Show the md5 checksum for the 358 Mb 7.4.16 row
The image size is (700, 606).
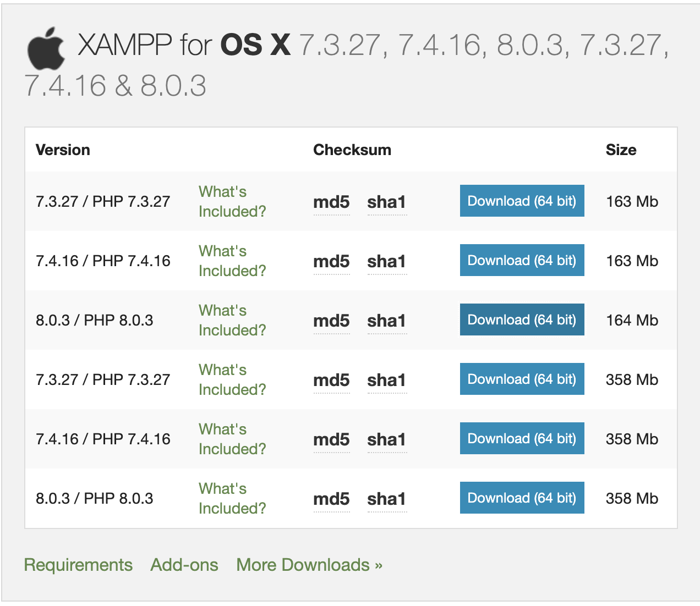[331, 439]
